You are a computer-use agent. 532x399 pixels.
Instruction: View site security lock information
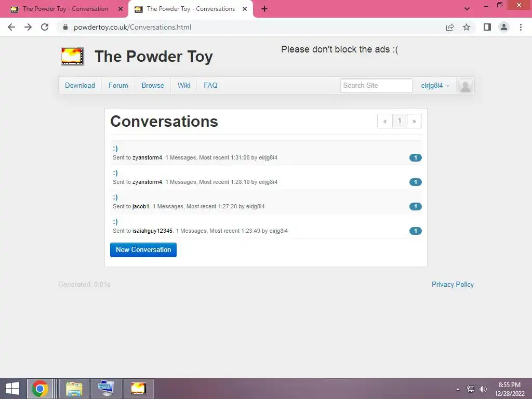coord(65,27)
